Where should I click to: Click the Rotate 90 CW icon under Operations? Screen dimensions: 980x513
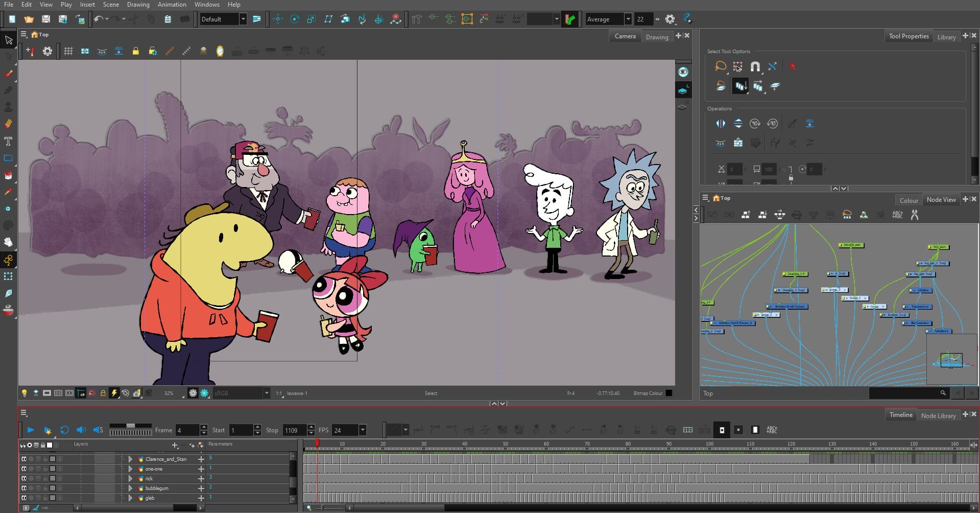(x=755, y=123)
